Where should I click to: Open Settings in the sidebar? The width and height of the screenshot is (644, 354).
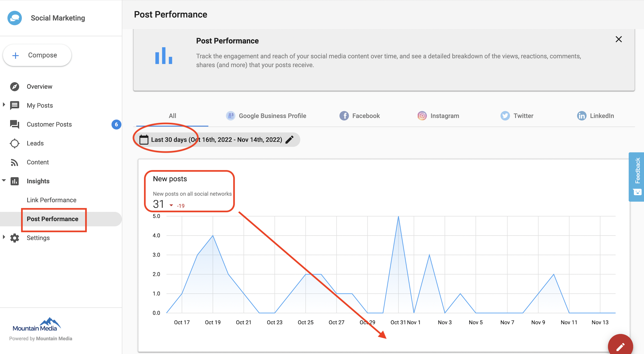tap(38, 238)
